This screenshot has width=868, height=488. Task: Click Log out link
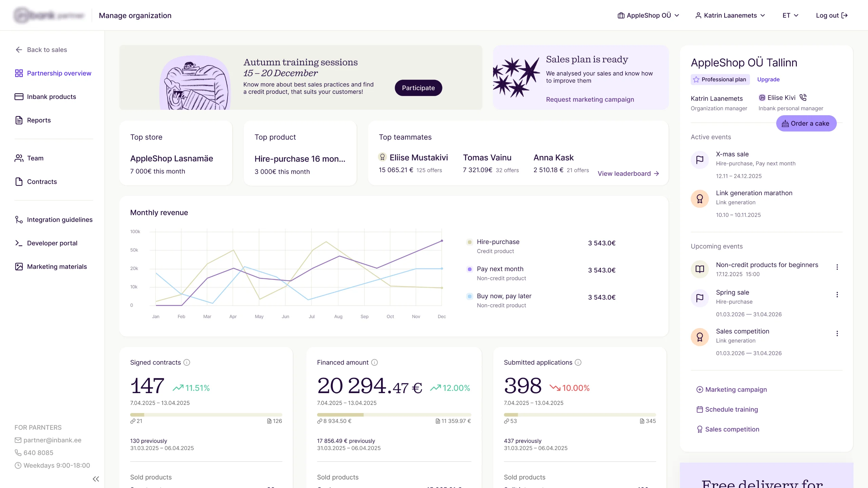(x=832, y=15)
